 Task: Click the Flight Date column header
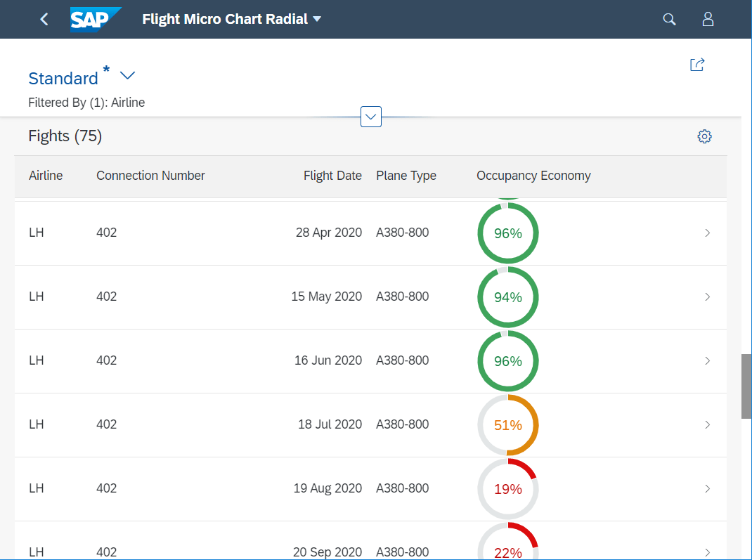pyautogui.click(x=332, y=176)
